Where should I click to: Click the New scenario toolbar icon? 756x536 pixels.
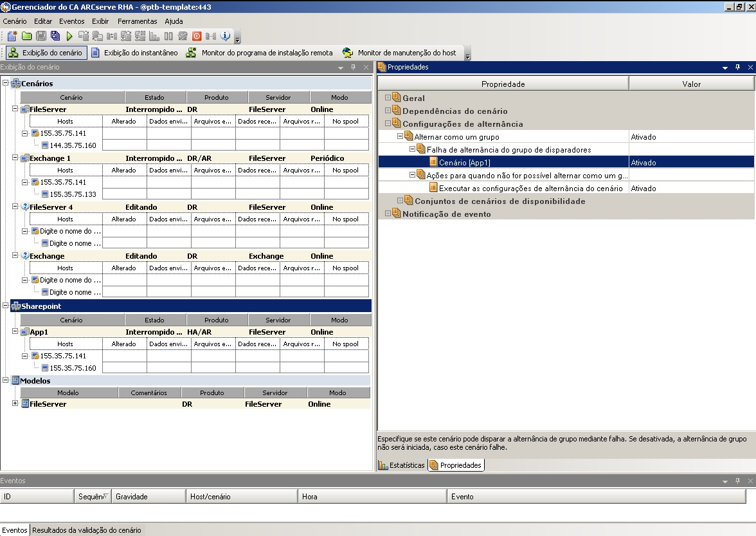11,37
